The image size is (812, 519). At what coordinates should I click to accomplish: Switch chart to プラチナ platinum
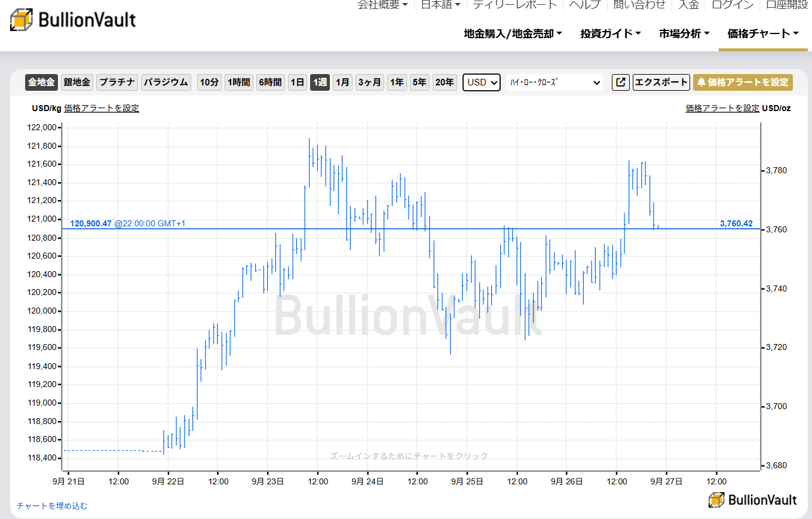coord(118,82)
